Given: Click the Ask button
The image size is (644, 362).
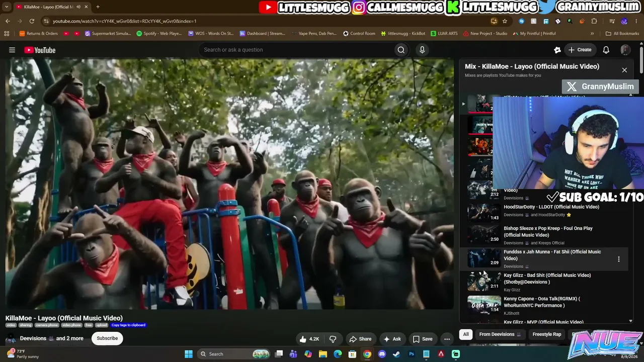Looking at the screenshot, I should click(x=392, y=339).
